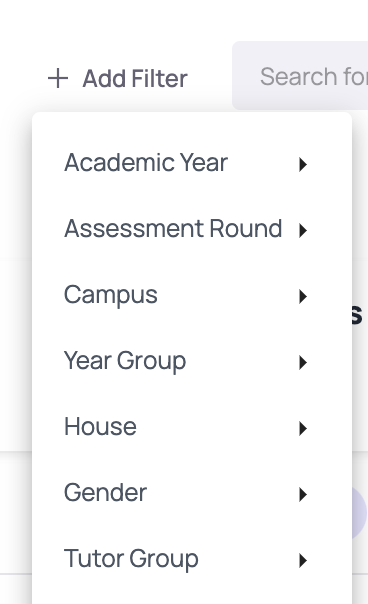
Task: Focus the Search for input field
Action: pyautogui.click(x=300, y=76)
